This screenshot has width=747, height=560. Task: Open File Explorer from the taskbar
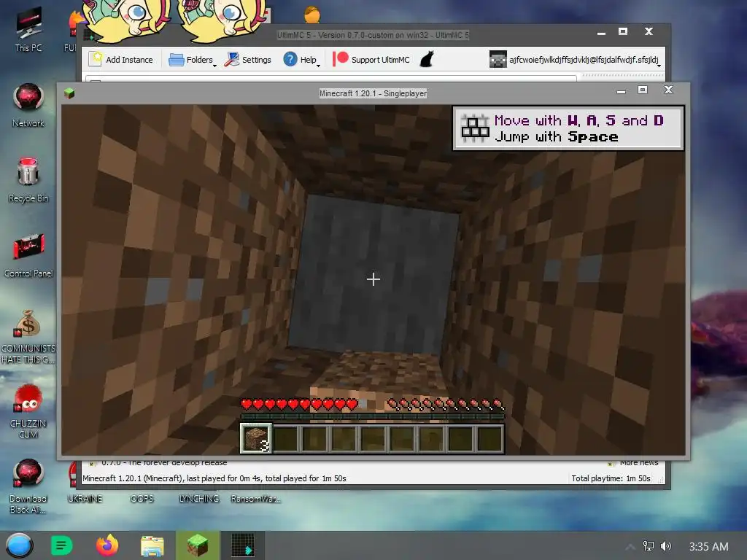click(x=152, y=545)
